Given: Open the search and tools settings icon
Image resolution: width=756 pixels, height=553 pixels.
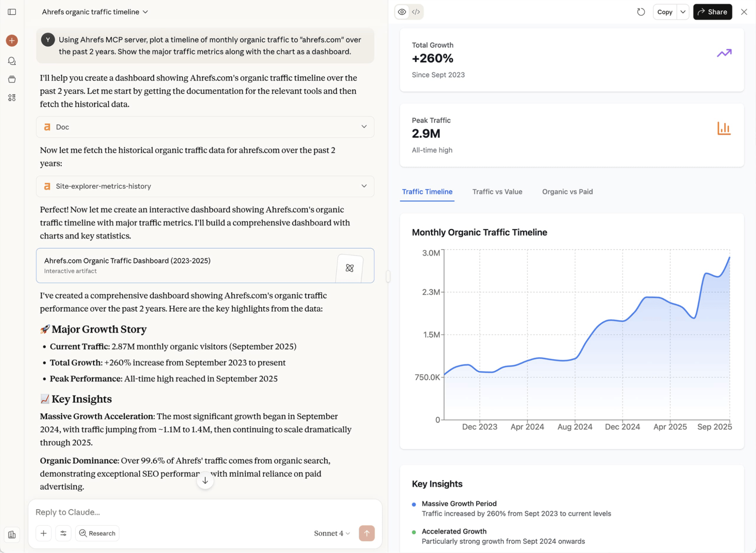Looking at the screenshot, I should pyautogui.click(x=63, y=533).
